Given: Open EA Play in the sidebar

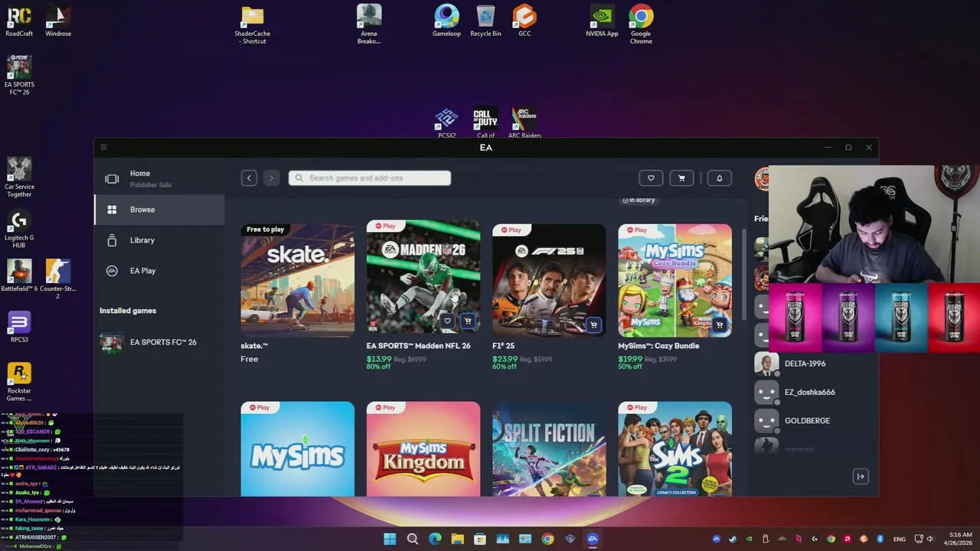Looking at the screenshot, I should 159,271.
